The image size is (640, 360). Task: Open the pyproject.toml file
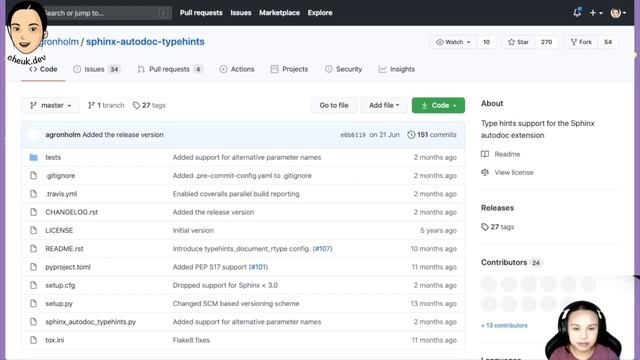point(68,267)
